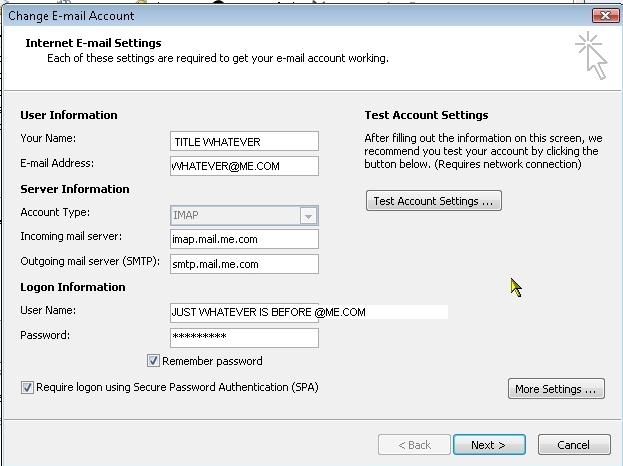The image size is (623, 466).
Task: Click the Server Information section heading
Action: coord(75,189)
